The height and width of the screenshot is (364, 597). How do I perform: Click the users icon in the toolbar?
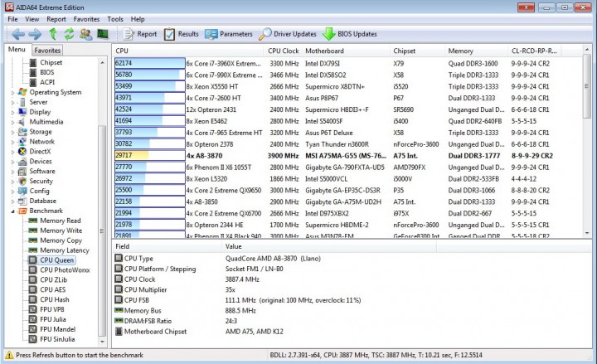85,34
